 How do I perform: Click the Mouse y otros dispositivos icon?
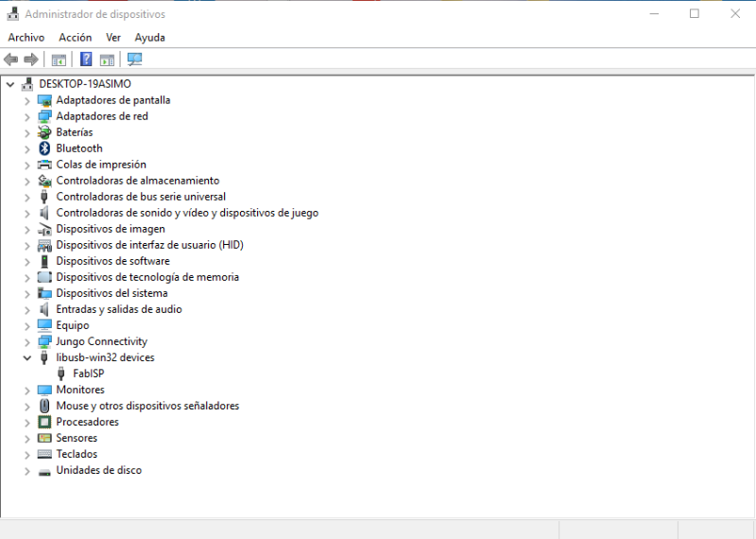(44, 406)
